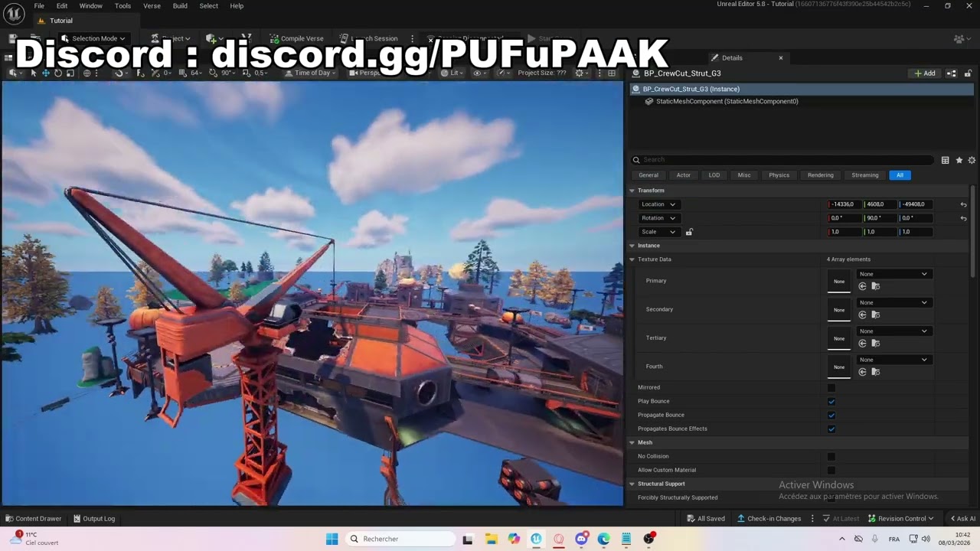Click the Primary texture None thumbnail
This screenshot has width=980, height=551.
click(x=839, y=282)
